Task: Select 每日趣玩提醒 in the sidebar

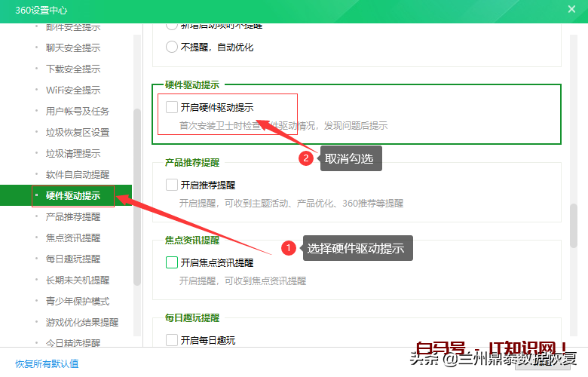Action: pos(73,259)
